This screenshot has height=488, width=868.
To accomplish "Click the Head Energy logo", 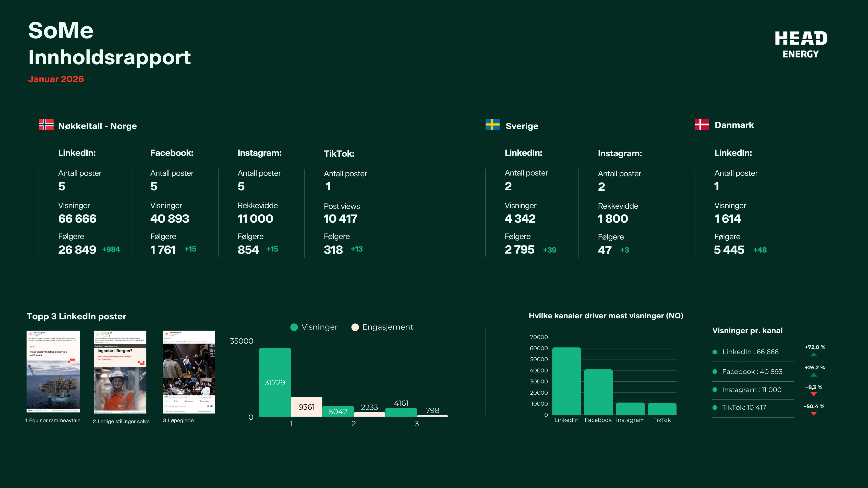I will (x=801, y=44).
